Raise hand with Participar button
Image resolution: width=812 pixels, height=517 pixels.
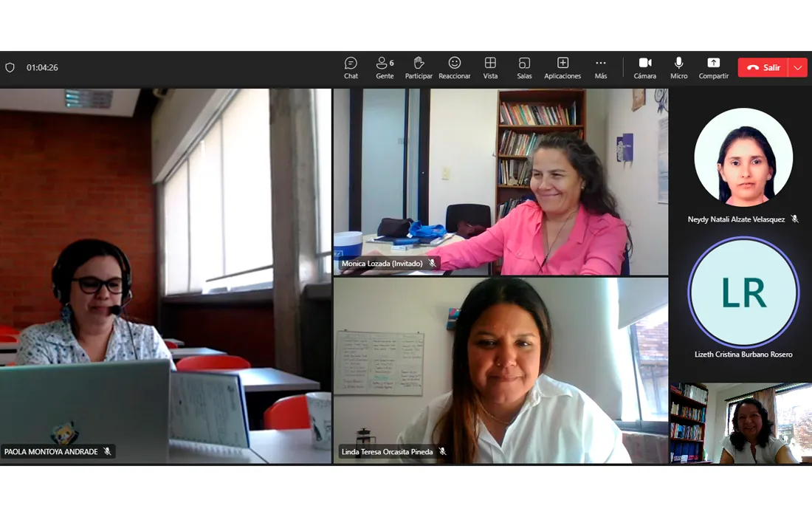419,67
